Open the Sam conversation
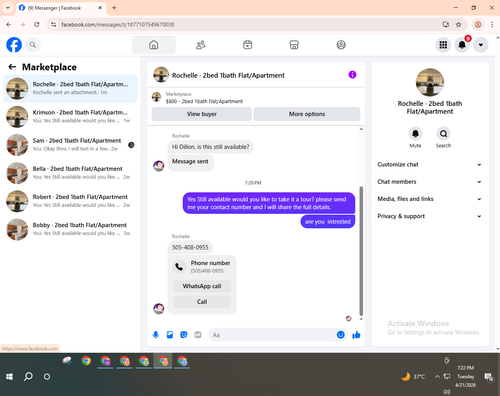This screenshot has width=500, height=396. [x=70, y=145]
